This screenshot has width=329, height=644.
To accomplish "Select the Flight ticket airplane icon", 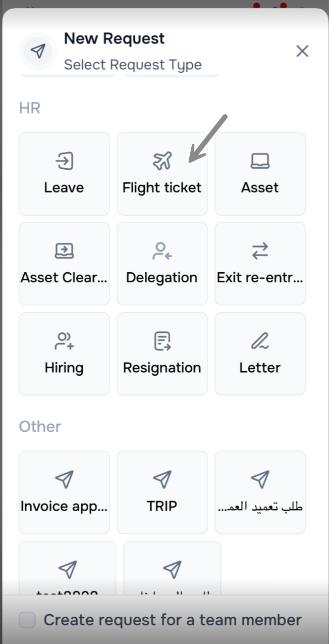I will (x=162, y=161).
